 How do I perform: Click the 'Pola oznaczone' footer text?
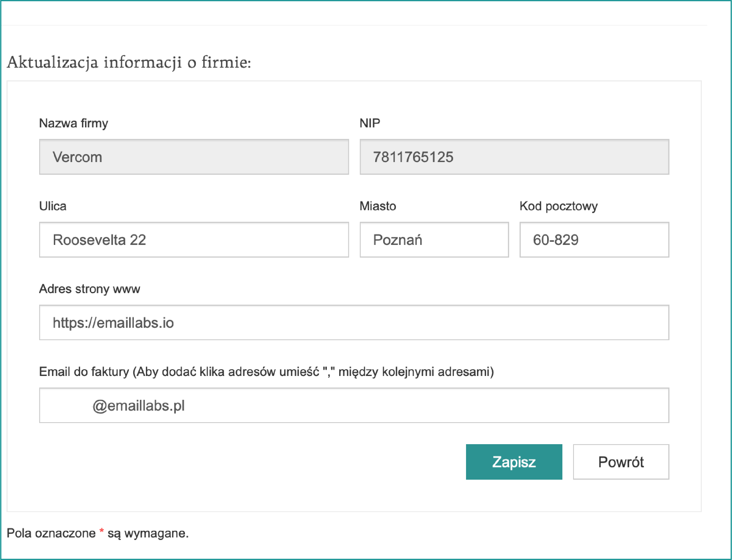[x=51, y=533]
